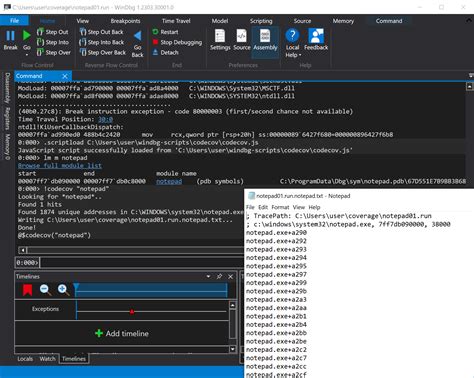
Task: Switch to the Time Travel ribbon tab
Action: click(176, 21)
